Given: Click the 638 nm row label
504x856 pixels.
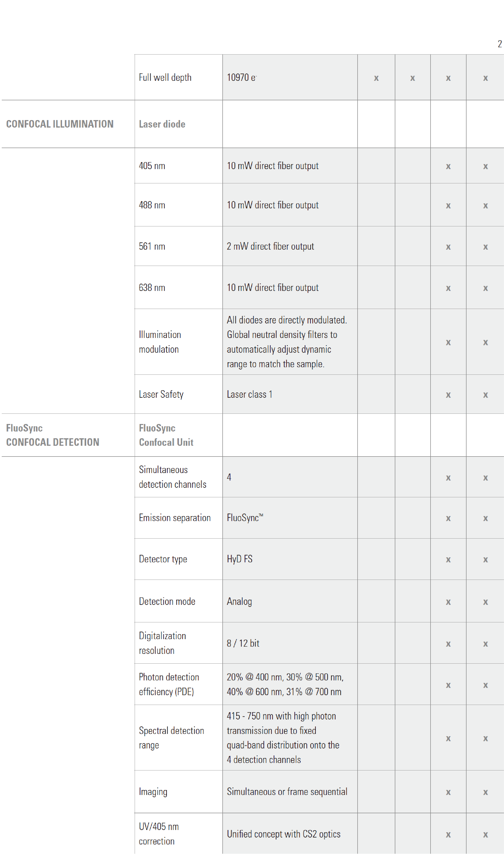Looking at the screenshot, I should coord(152,288).
